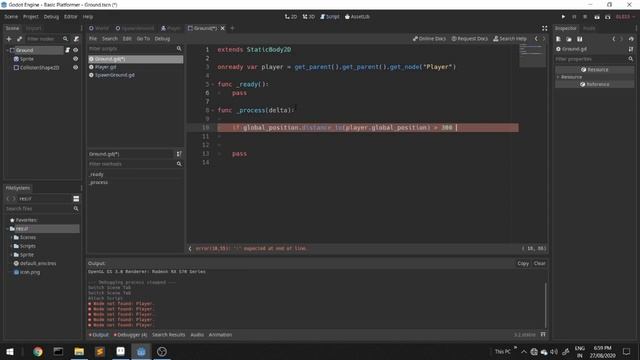Play the project
640x360 pixels.
click(563, 17)
